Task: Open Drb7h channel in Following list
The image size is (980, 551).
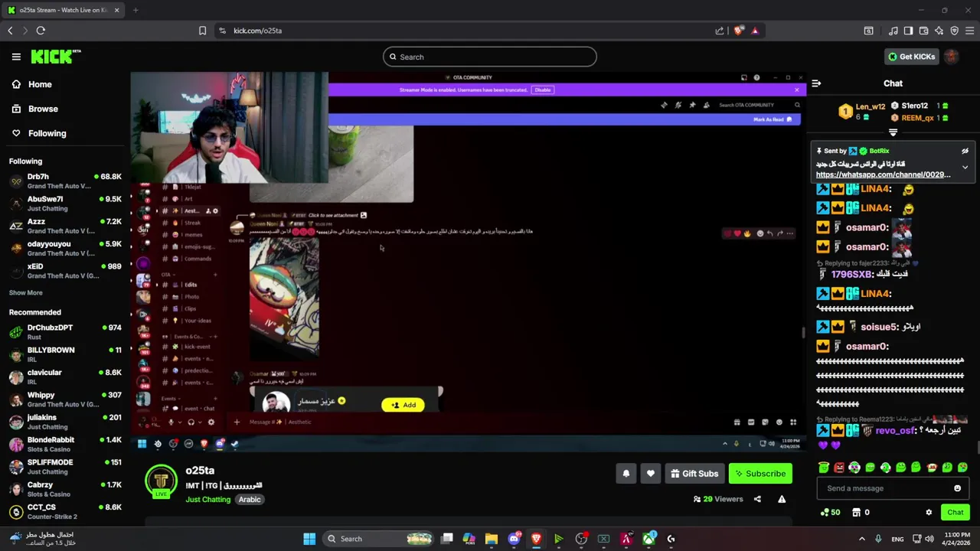Action: (65, 181)
